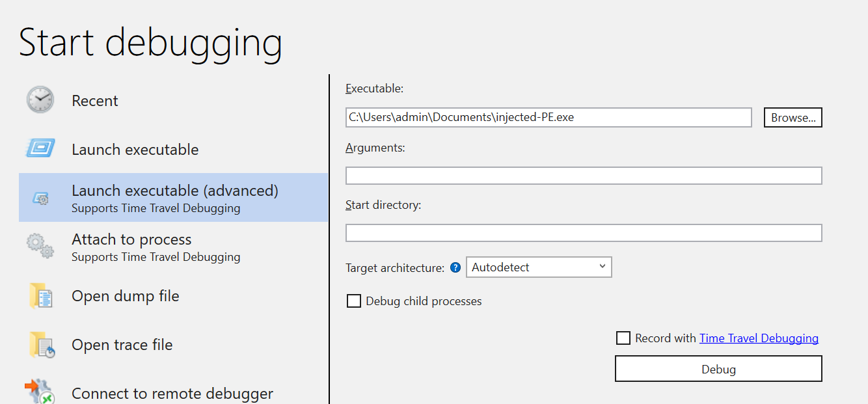868x404 pixels.
Task: Click the Connect to remote debugger icon
Action: pos(39,392)
